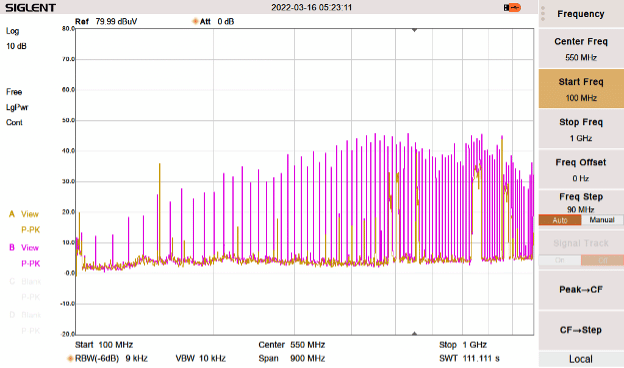
Task: Set Freq Step mode to Auto
Action: (560, 220)
